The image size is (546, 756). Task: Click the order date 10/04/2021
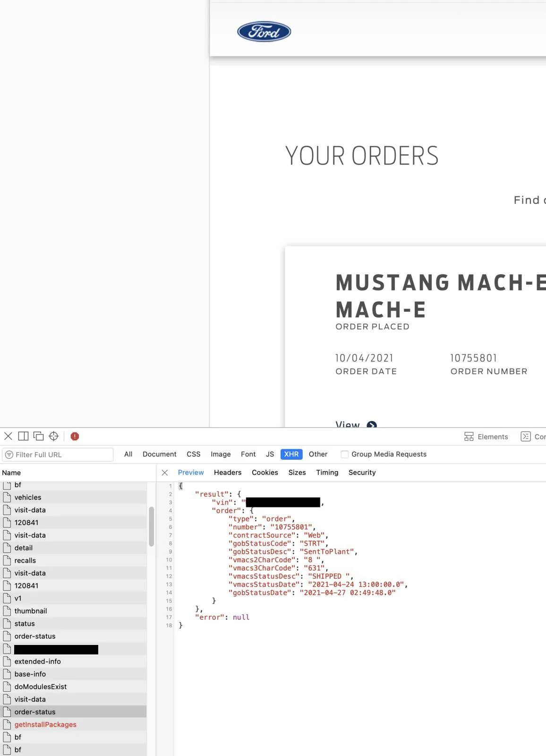click(364, 358)
